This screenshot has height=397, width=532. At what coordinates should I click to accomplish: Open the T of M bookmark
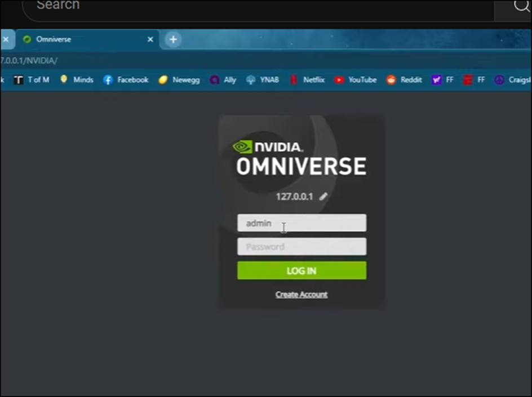click(32, 79)
